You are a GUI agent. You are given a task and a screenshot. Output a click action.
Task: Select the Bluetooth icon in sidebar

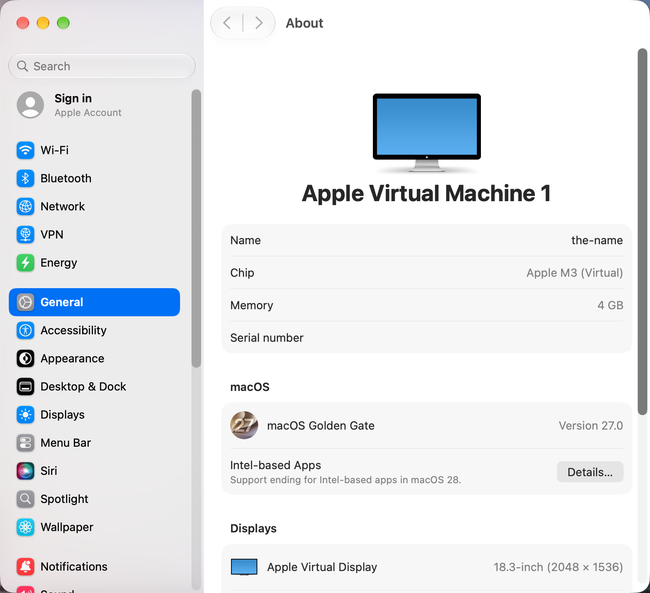pos(25,178)
